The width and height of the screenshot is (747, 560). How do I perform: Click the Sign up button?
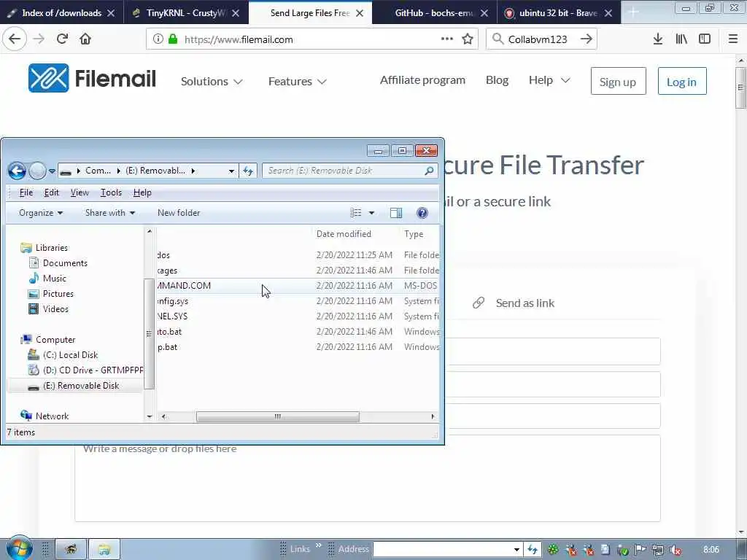pos(618,82)
